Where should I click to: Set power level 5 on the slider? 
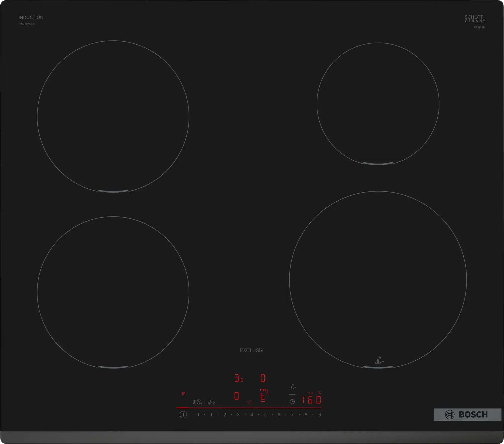tap(265, 415)
